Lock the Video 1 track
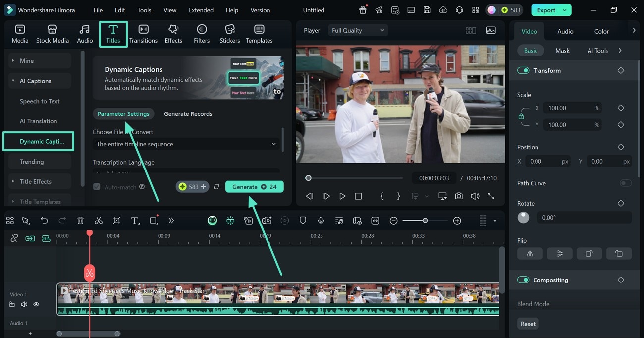Viewport: 644px width, 338px height. [12, 304]
